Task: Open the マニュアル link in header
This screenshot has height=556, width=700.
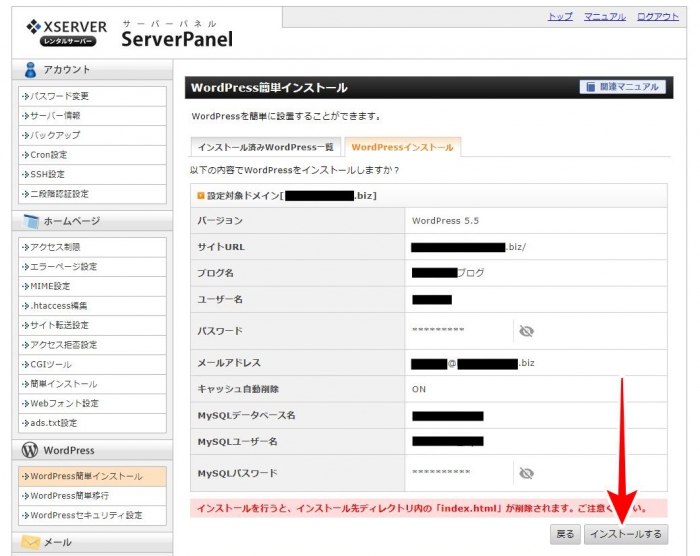Action: (605, 17)
